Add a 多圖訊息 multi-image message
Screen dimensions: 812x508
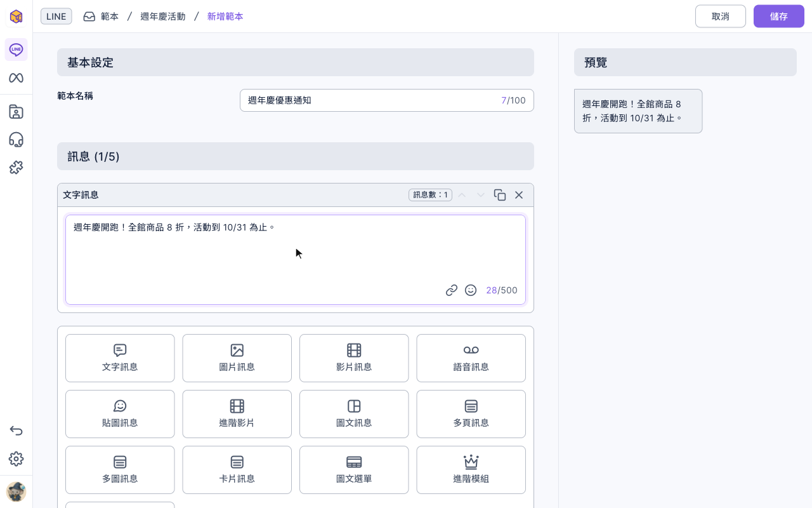120,470
